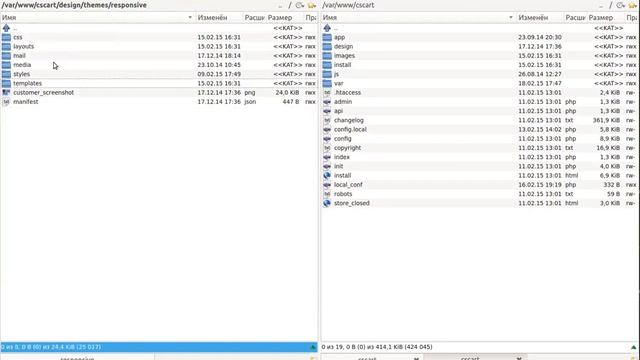Sort left panel by Изменён column
Screen dimensions: 640x360
click(x=219, y=18)
